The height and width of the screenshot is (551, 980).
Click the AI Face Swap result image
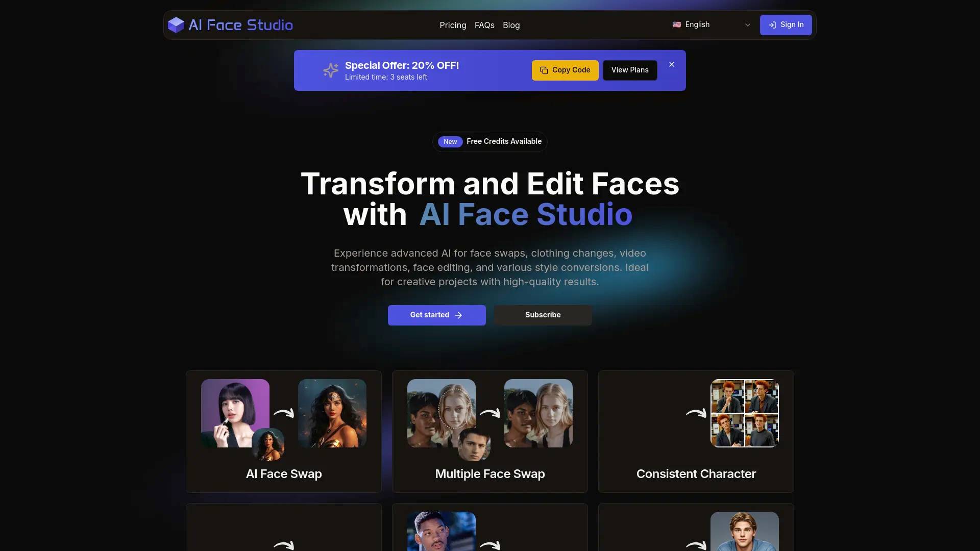click(x=332, y=413)
